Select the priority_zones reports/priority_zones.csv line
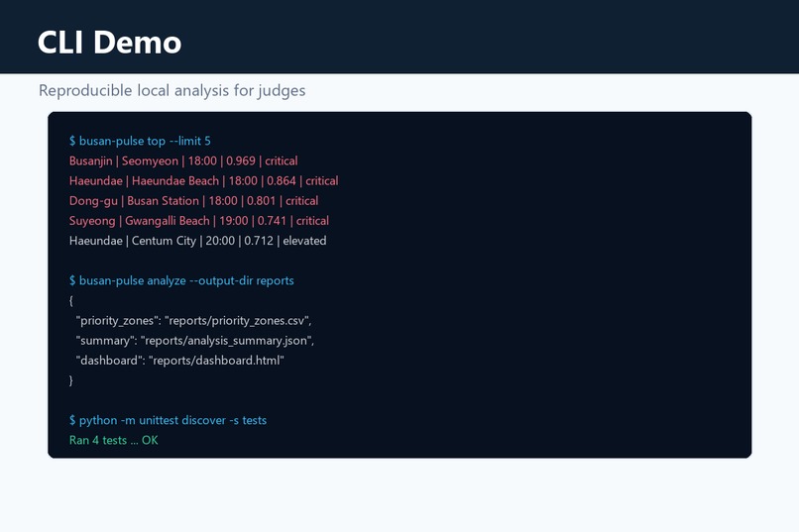The image size is (799, 532). 193,321
